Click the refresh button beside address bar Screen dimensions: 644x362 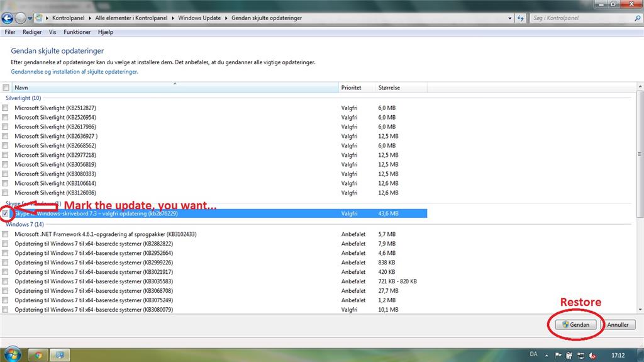pos(521,18)
